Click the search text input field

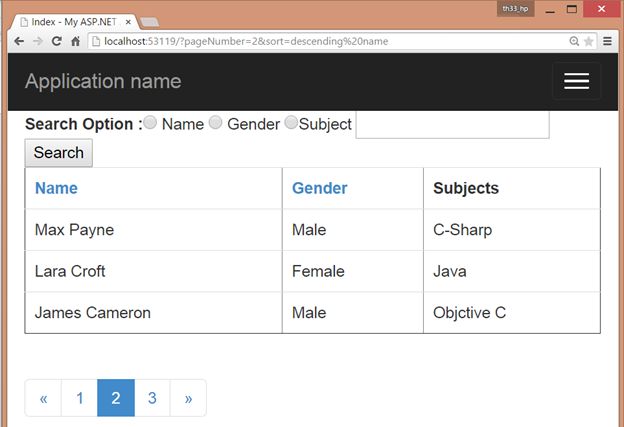[x=452, y=124]
